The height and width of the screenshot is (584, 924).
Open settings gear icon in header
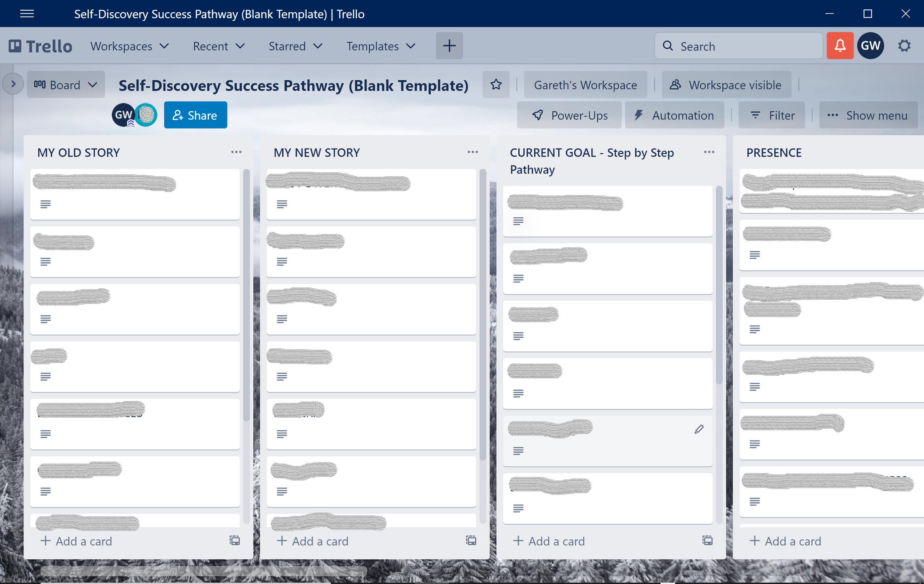tap(904, 46)
